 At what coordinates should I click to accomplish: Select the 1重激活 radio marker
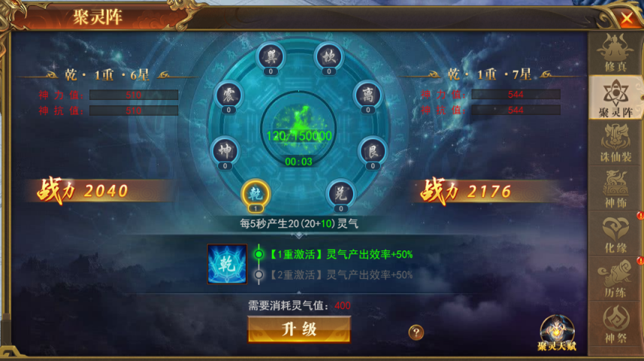(259, 254)
